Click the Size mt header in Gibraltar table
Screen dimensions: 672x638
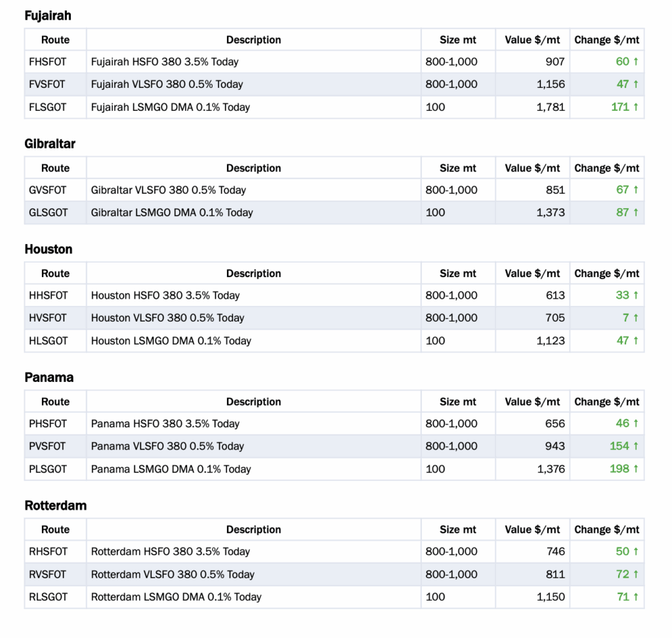click(x=458, y=168)
